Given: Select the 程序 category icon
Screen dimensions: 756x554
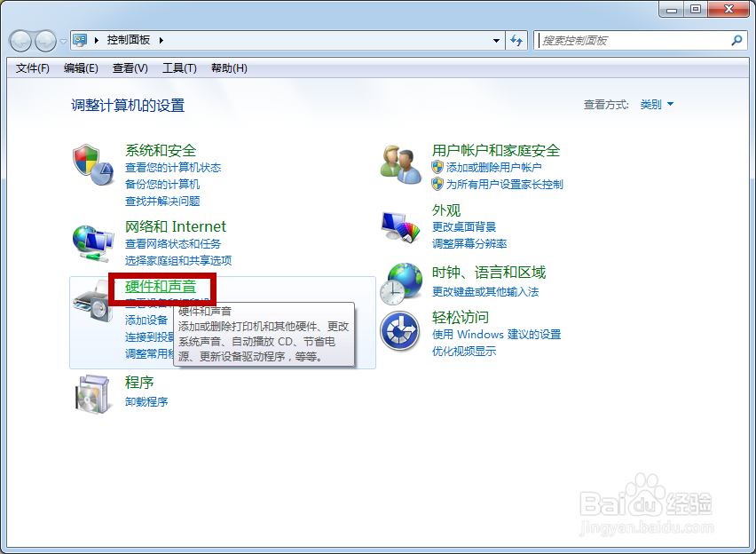Looking at the screenshot, I should click(93, 392).
